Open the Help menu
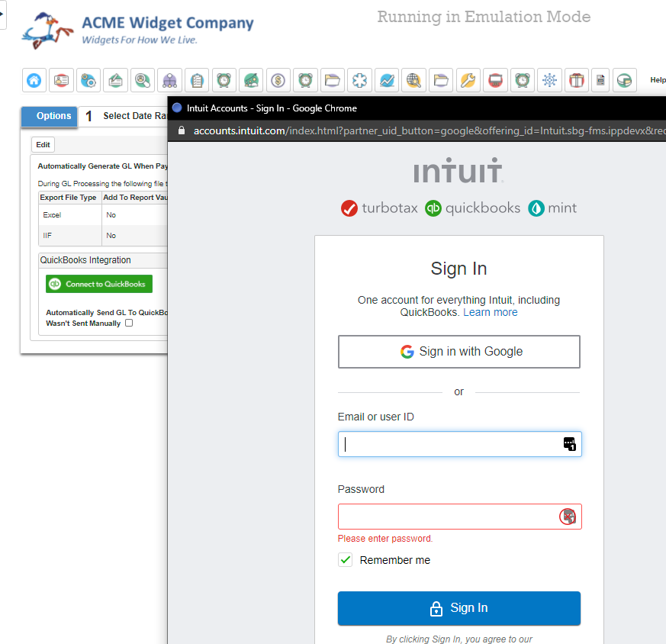The height and width of the screenshot is (644, 666). pos(658,80)
